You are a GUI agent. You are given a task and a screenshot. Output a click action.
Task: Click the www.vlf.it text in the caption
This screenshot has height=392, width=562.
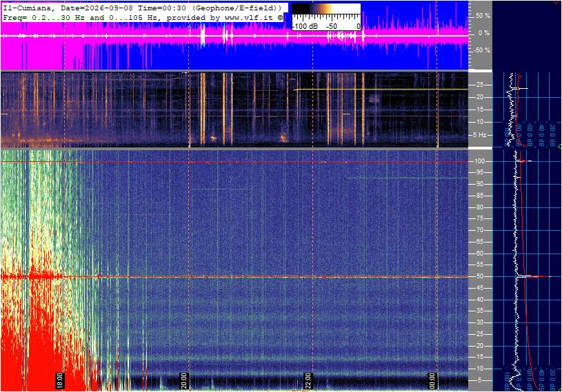pos(250,17)
